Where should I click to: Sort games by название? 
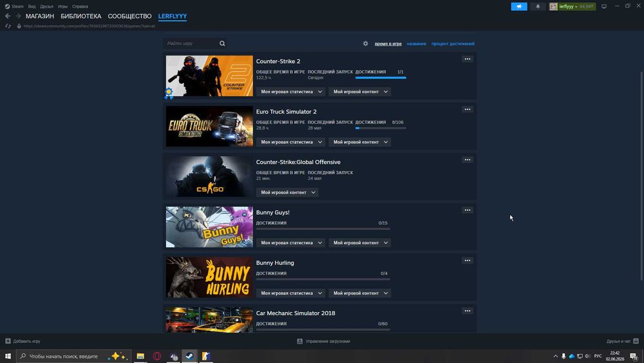coord(417,44)
